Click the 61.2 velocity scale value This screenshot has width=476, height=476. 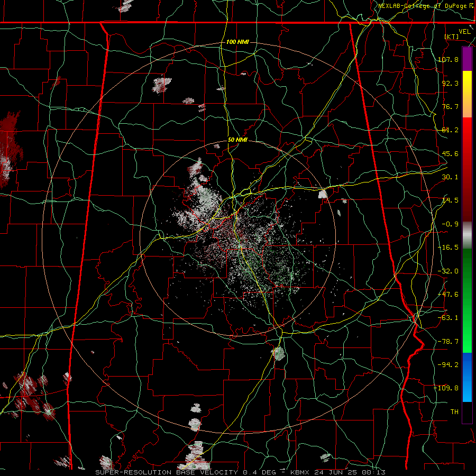point(450,130)
